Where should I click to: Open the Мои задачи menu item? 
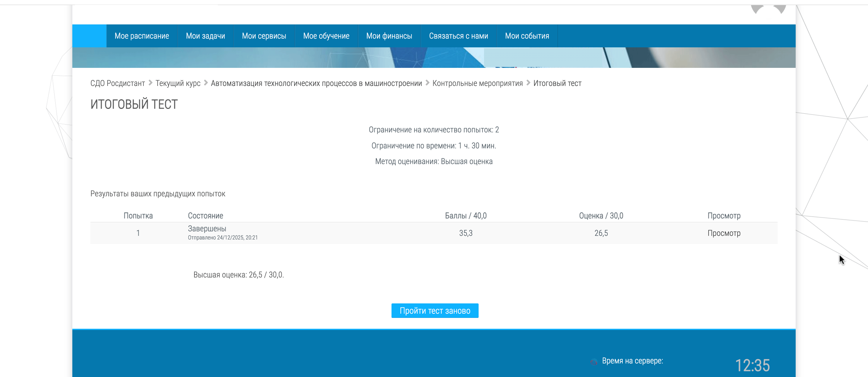(x=205, y=36)
